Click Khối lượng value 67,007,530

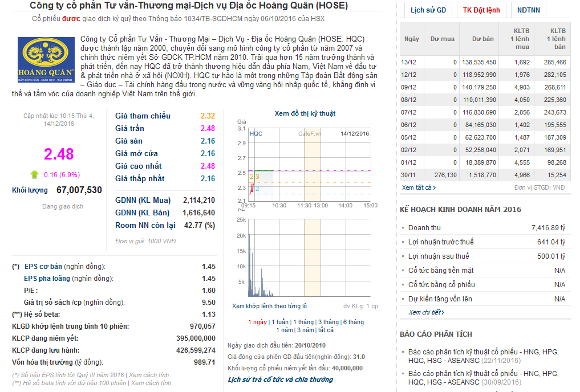[79, 190]
